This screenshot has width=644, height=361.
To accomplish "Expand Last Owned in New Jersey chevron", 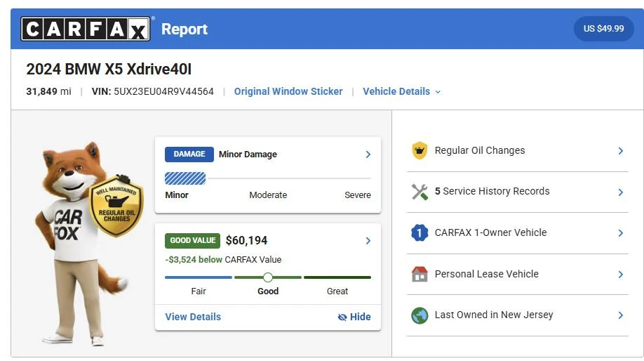I will coord(621,315).
